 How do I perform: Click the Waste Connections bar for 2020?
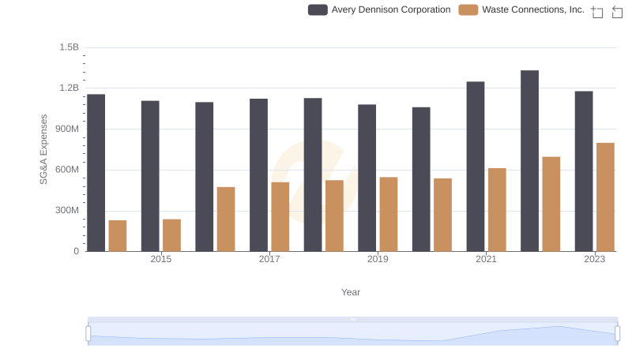(x=443, y=215)
